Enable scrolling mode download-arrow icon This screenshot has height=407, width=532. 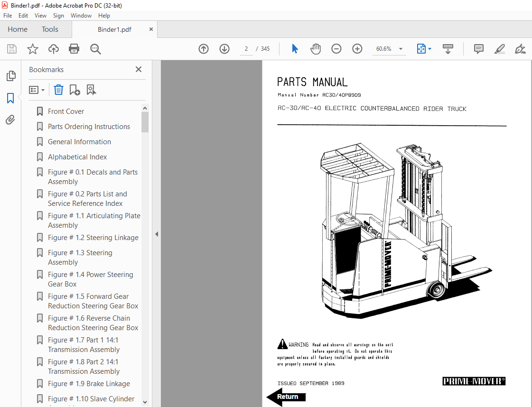tap(448, 49)
